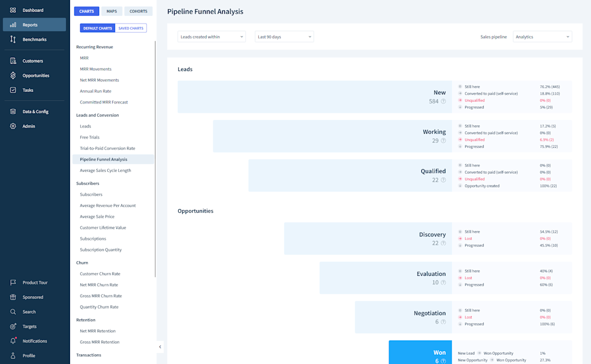Open the Customers section icon
The image size is (591, 364).
tap(13, 60)
